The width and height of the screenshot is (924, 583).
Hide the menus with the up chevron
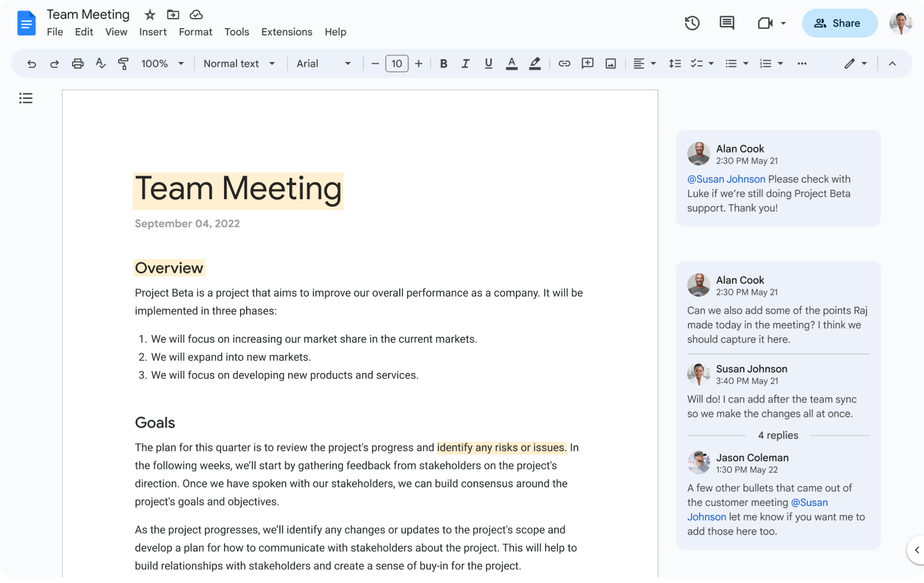click(x=892, y=64)
